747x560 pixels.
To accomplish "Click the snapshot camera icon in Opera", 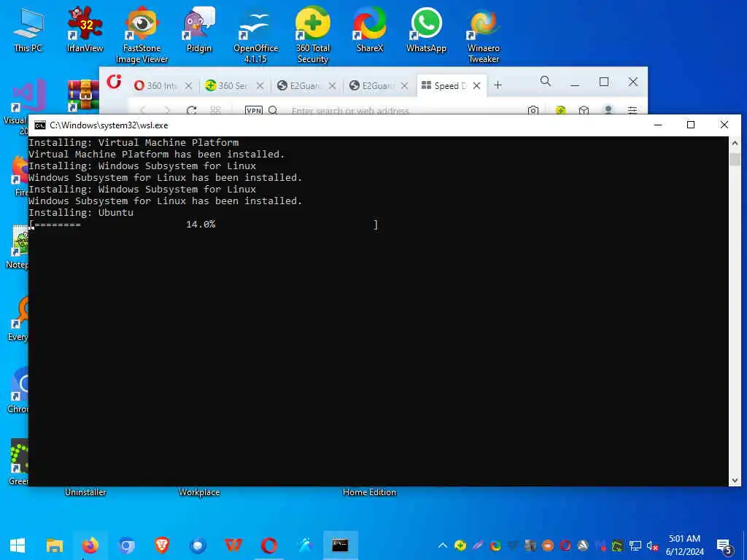I will pyautogui.click(x=533, y=111).
